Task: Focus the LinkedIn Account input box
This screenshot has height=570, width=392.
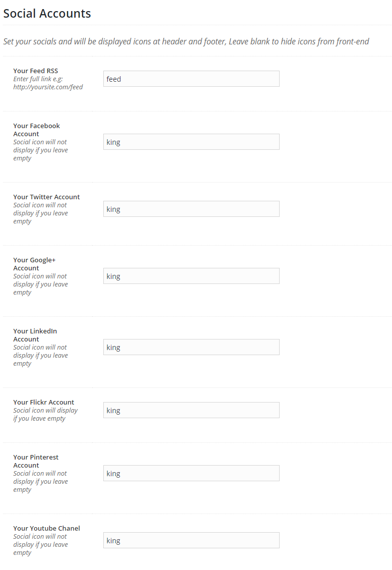Action: point(191,347)
